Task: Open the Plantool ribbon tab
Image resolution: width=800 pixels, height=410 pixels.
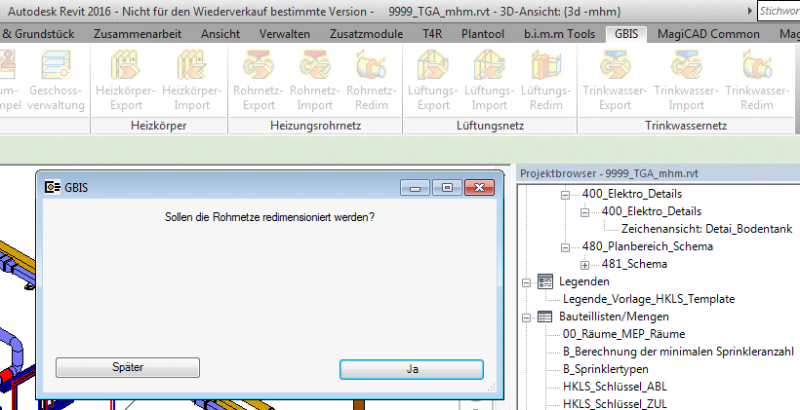Action: [x=481, y=34]
